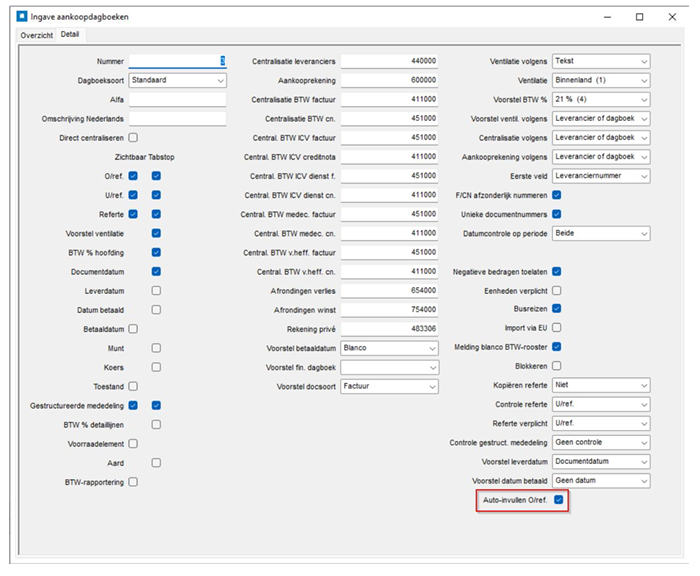Open the Ventilatie volgens dropdown
Screen dimensions: 700x576
[601, 61]
